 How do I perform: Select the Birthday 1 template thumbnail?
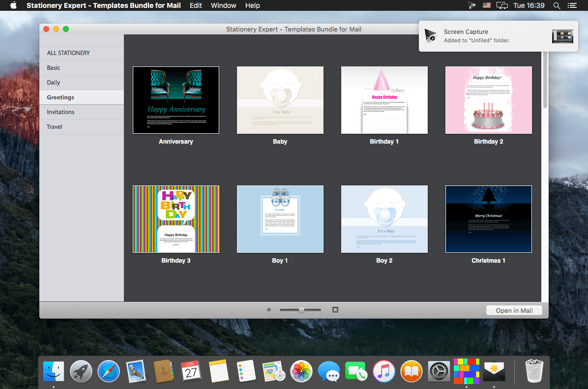pyautogui.click(x=384, y=100)
